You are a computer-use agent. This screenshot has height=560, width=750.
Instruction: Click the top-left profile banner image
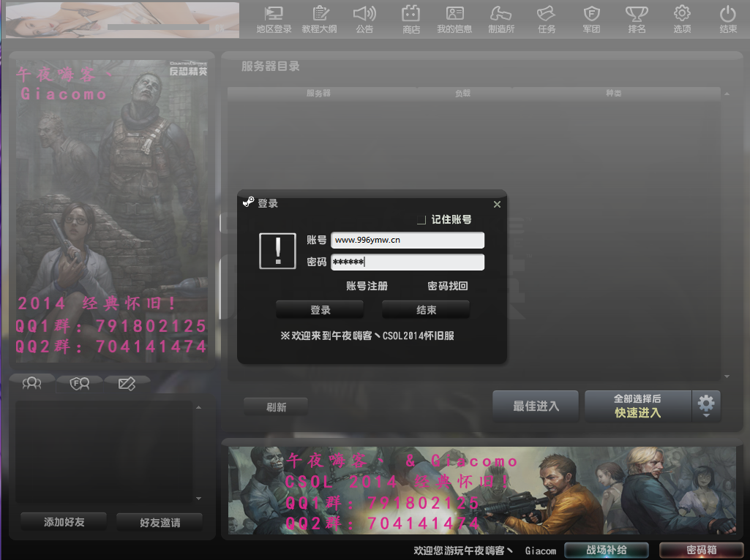(x=122, y=20)
